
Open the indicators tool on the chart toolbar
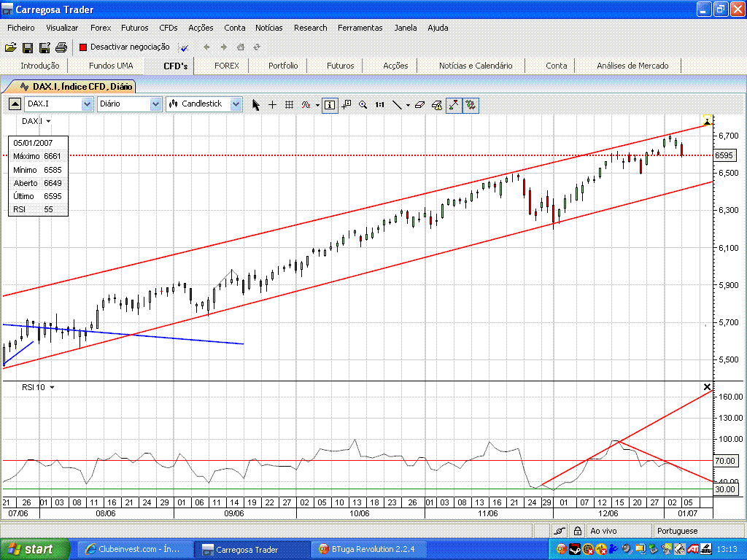tap(306, 104)
